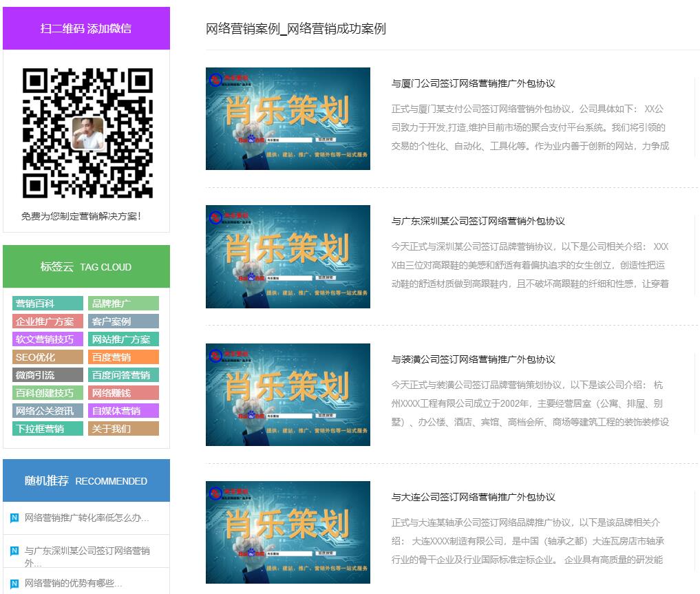Click the orange 百度营销 tag

point(123,357)
